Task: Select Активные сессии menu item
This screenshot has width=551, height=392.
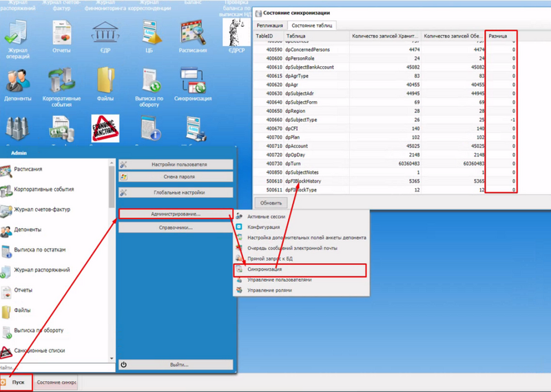Action: (x=266, y=216)
